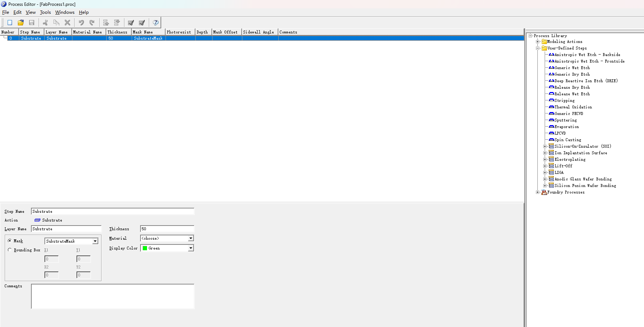The image size is (644, 327).
Task: Click the Undo arrow icon
Action: 81,23
